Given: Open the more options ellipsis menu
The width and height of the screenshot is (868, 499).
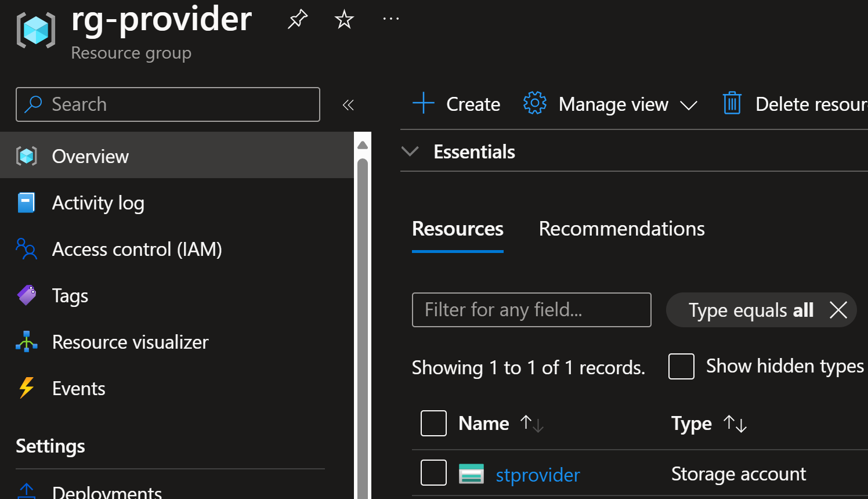Looking at the screenshot, I should click(391, 19).
